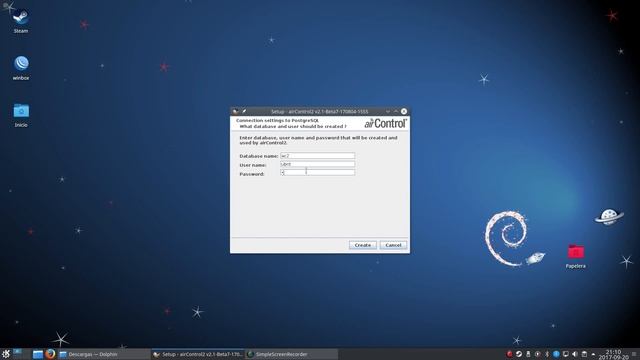This screenshot has height=360, width=640.
Task: Click the Create button
Action: point(362,245)
